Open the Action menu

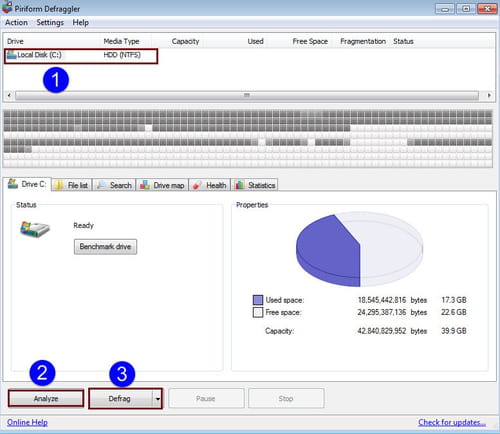16,23
